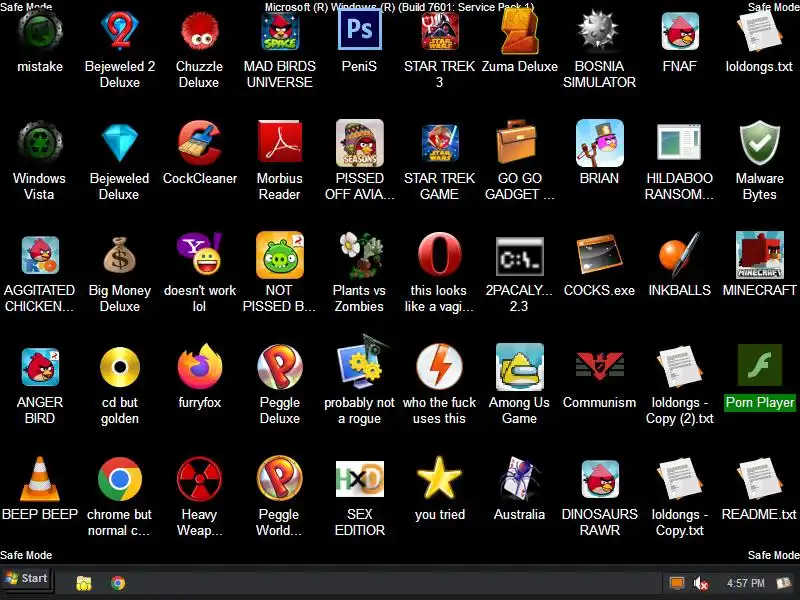
Task: Launch Malware Bytes shield icon
Action: (760, 142)
